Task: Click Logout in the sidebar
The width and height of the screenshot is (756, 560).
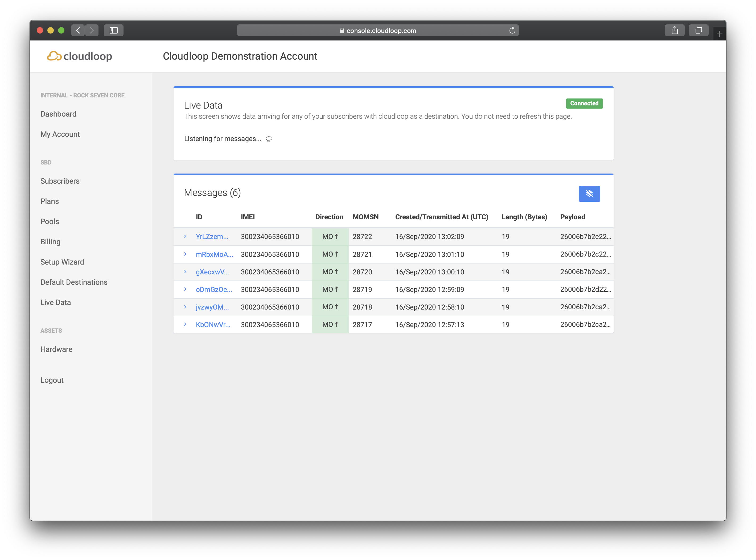Action: 52,380
